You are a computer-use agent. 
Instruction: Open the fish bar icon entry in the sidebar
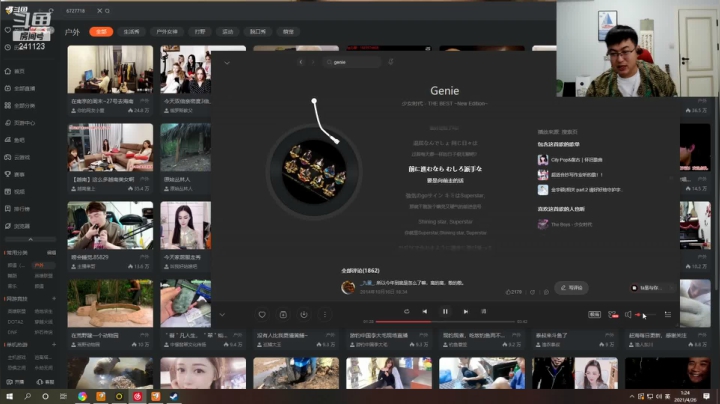[x=15, y=140]
